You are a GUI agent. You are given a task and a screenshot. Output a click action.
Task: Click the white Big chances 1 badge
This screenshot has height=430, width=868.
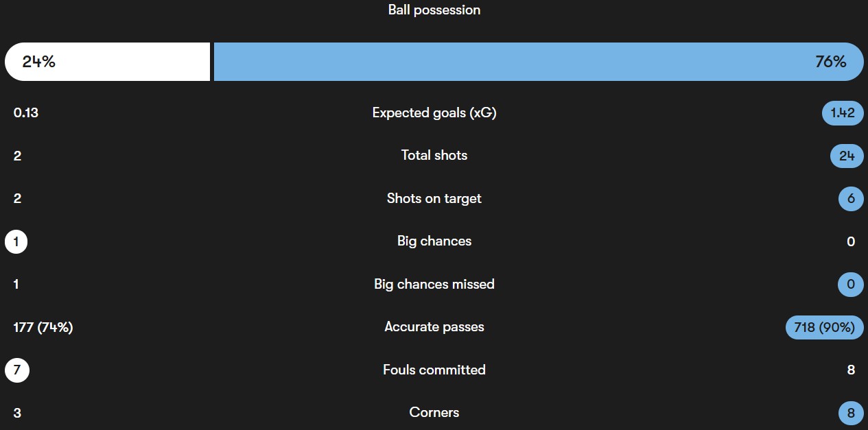coord(16,242)
